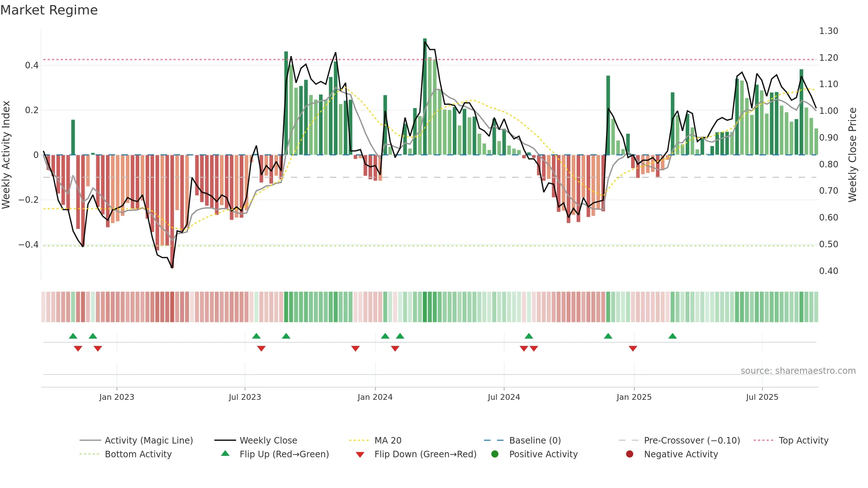Click the Weekly Activity Index axis title
868x488 pixels.
[6, 155]
